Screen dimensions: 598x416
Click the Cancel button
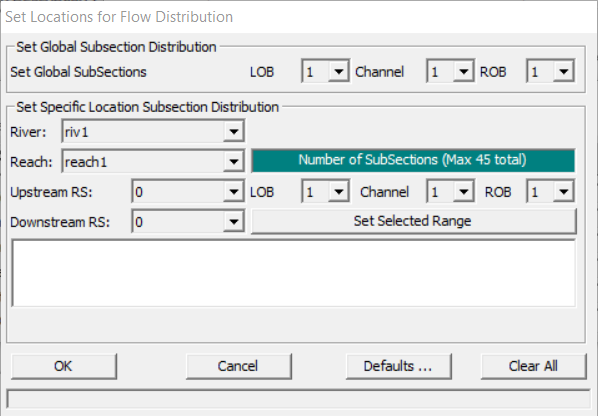click(x=239, y=366)
